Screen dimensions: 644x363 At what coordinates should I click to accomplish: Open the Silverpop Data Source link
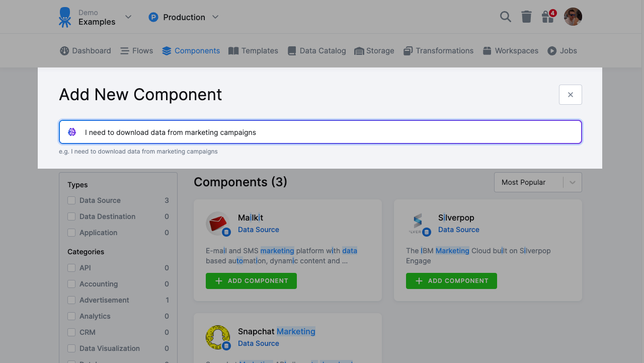[x=458, y=230]
